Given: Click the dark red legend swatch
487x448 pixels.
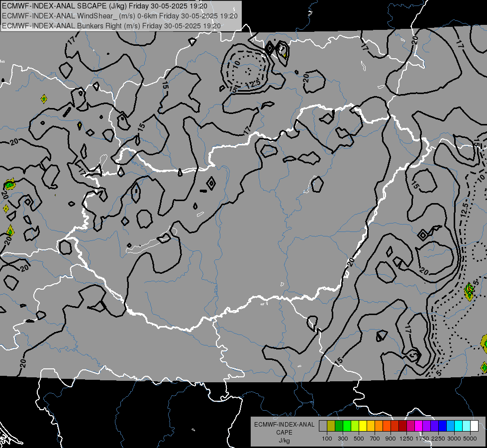Looking at the screenshot, I should coord(402,426).
